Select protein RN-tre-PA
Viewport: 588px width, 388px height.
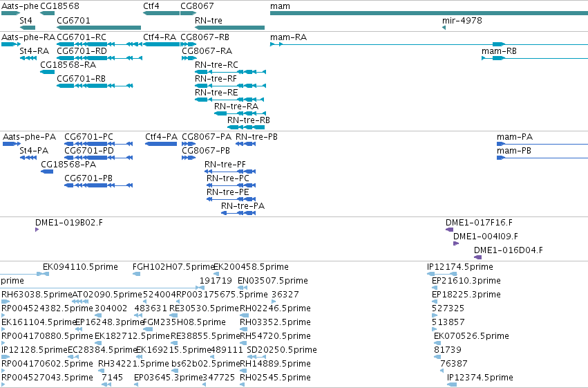tap(238, 214)
